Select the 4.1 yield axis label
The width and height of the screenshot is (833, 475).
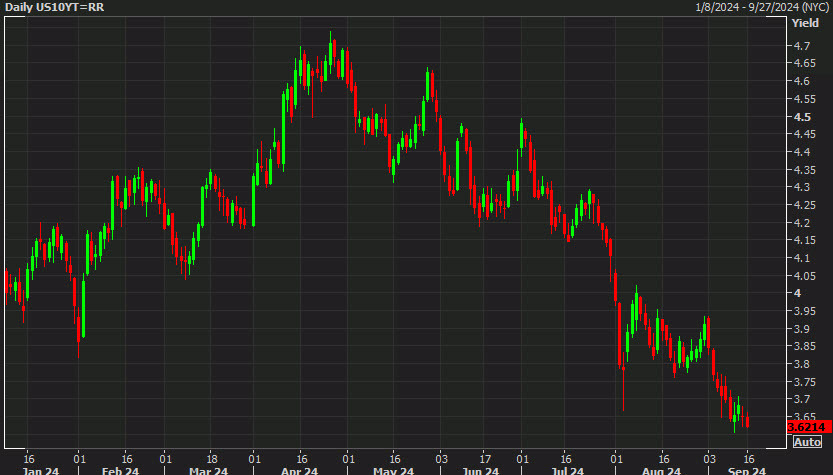tap(802, 258)
